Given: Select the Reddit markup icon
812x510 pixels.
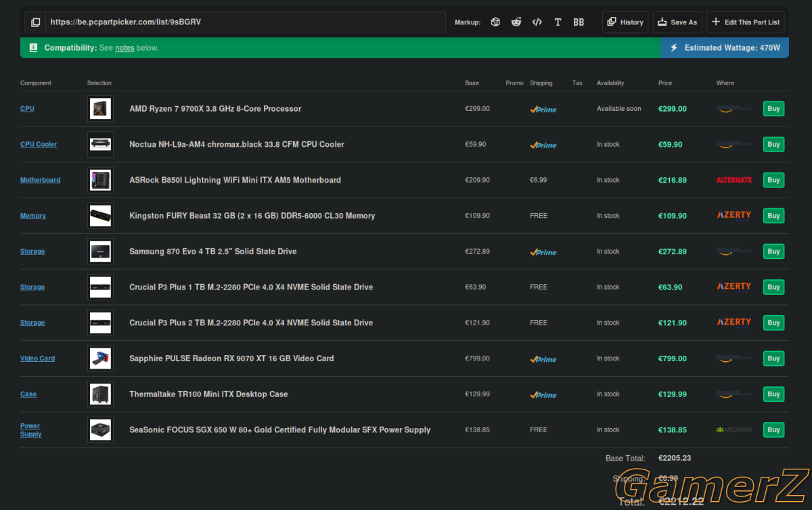Looking at the screenshot, I should pos(516,22).
